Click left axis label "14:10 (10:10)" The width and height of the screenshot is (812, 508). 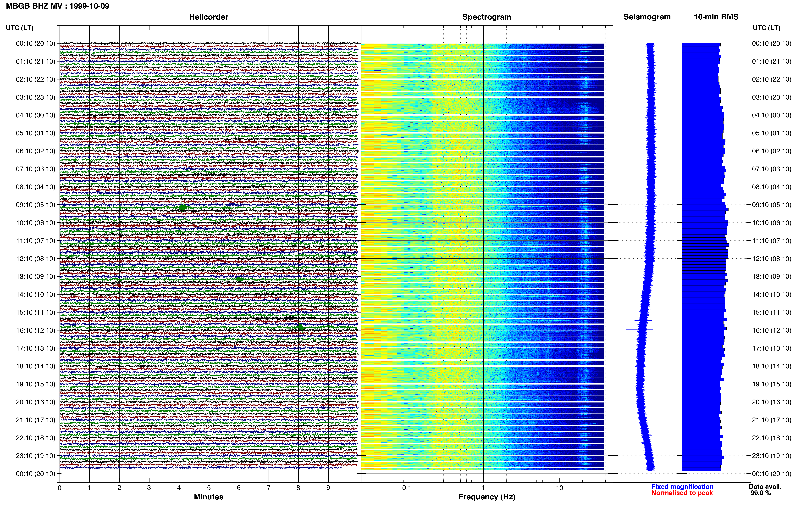pos(36,294)
